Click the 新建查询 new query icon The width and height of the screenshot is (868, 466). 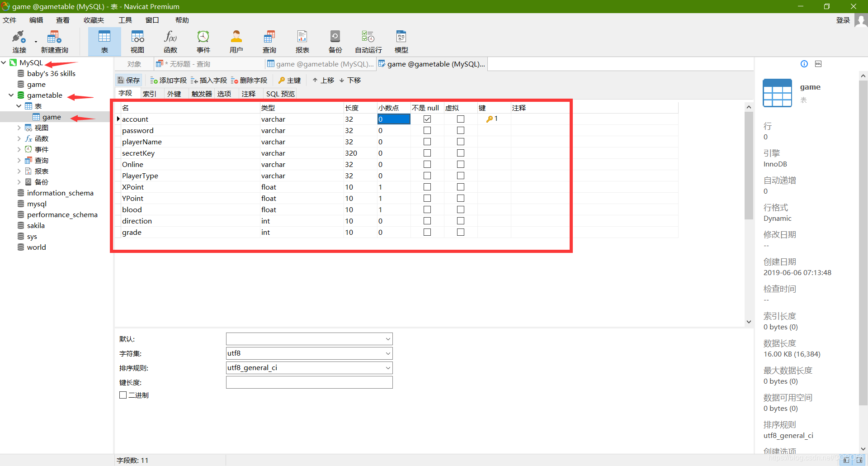coord(55,42)
